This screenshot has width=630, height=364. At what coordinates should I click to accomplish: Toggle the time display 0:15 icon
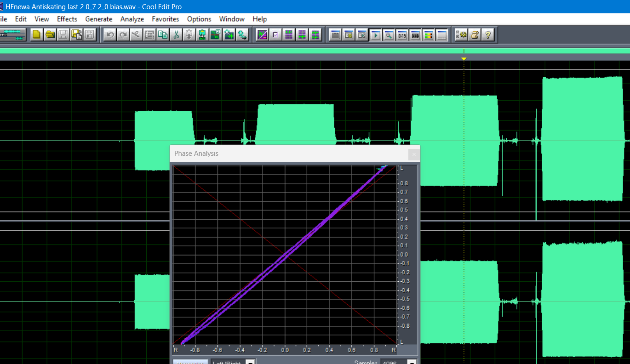pos(402,34)
